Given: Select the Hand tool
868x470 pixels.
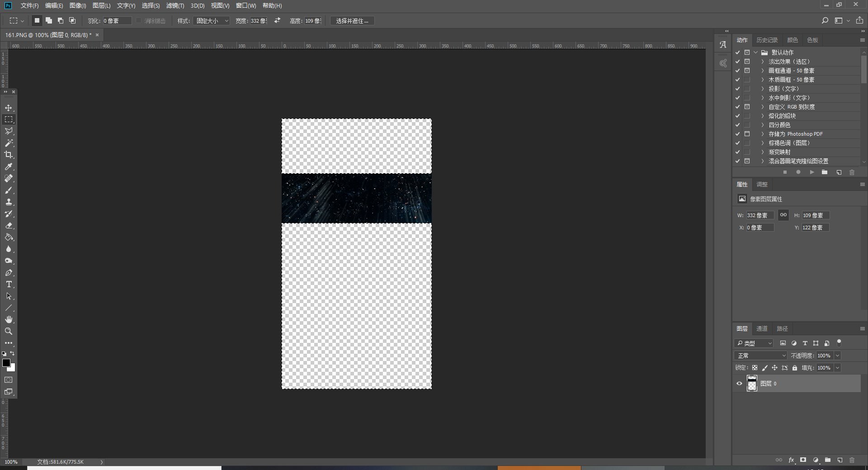Looking at the screenshot, I should click(x=9, y=319).
